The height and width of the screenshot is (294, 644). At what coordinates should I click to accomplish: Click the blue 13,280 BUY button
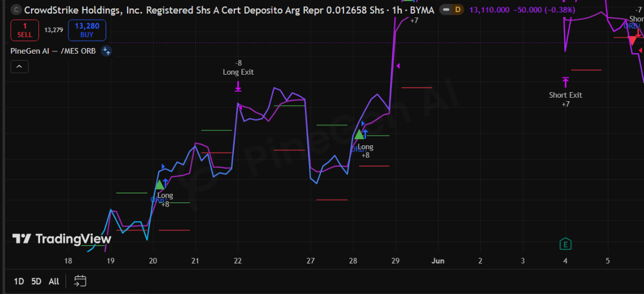click(87, 30)
